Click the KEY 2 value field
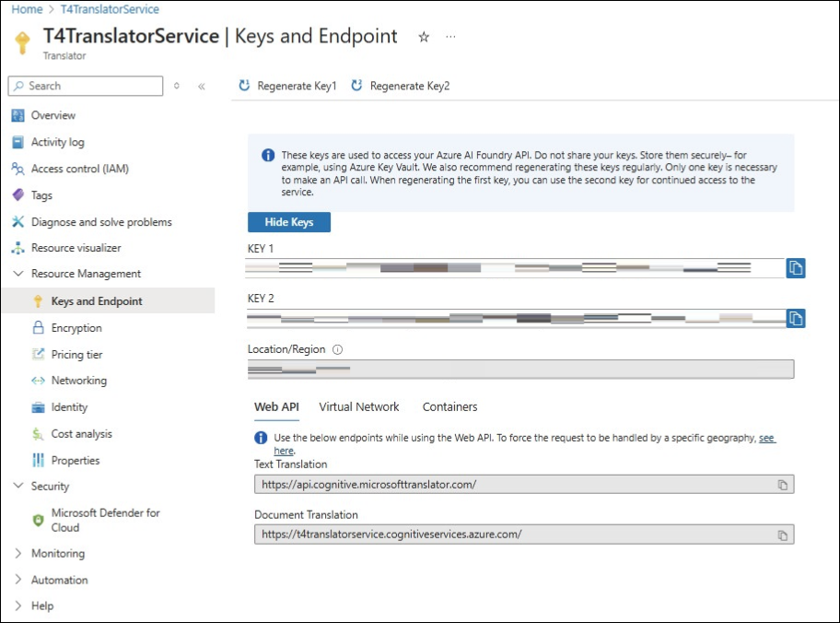 point(516,319)
